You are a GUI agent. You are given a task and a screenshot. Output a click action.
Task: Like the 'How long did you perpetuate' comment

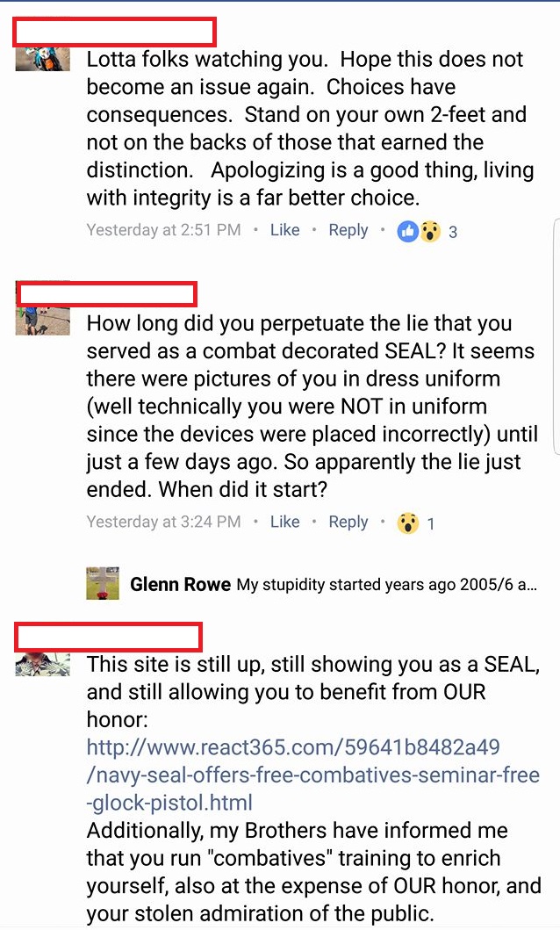[285, 522]
